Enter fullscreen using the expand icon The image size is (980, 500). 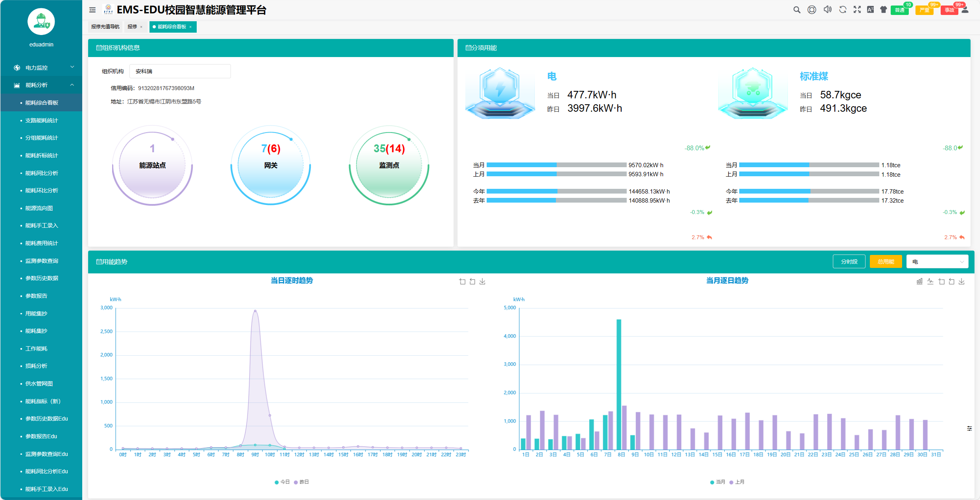pyautogui.click(x=857, y=10)
